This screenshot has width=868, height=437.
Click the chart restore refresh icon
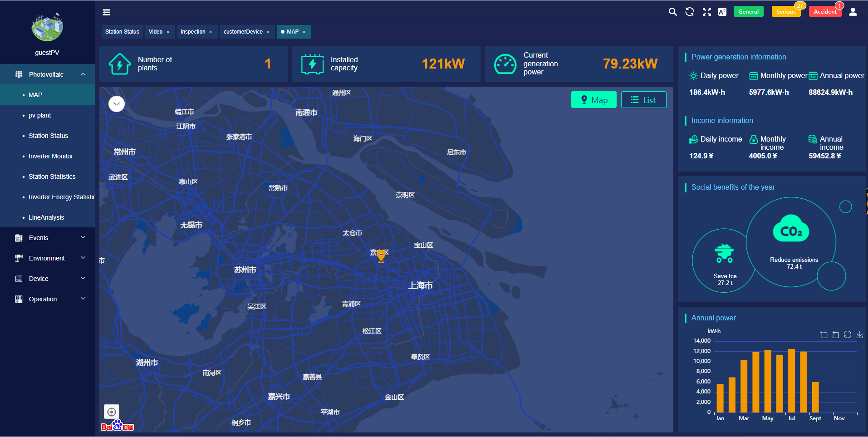pyautogui.click(x=848, y=334)
